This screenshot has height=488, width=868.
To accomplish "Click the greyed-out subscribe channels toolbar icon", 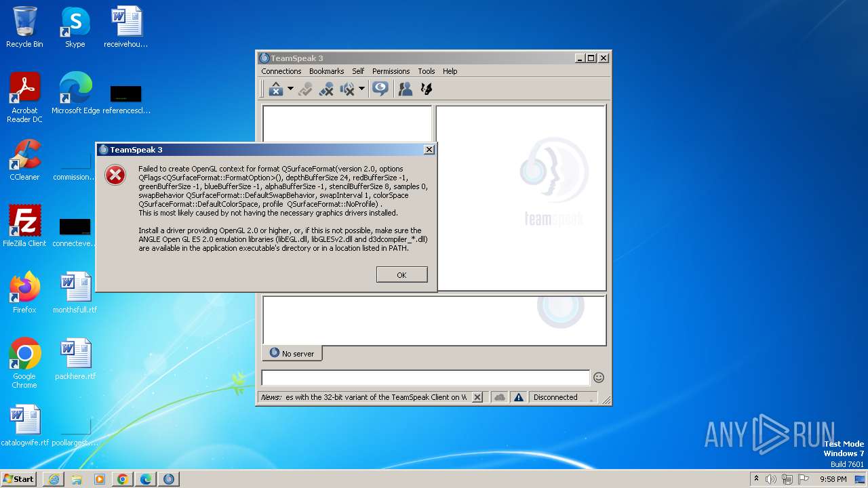I will click(305, 89).
